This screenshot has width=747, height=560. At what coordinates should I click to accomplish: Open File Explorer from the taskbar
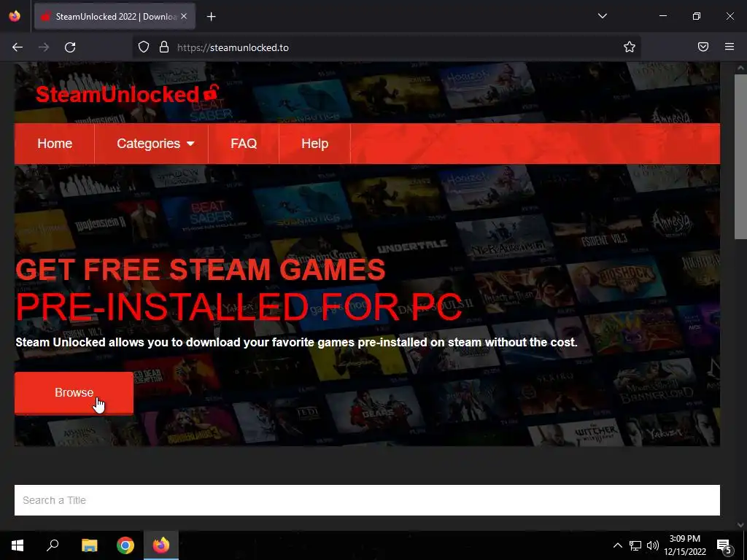89,545
